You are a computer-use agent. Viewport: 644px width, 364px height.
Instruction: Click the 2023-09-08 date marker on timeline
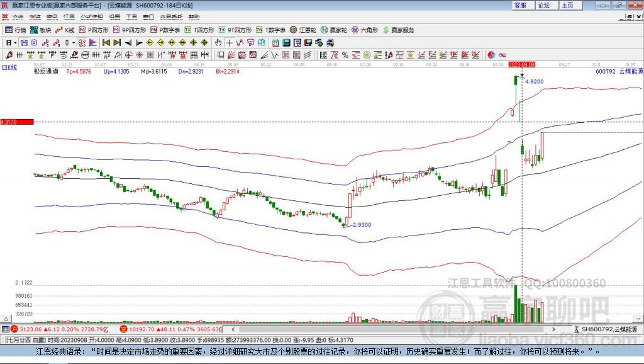(x=521, y=64)
